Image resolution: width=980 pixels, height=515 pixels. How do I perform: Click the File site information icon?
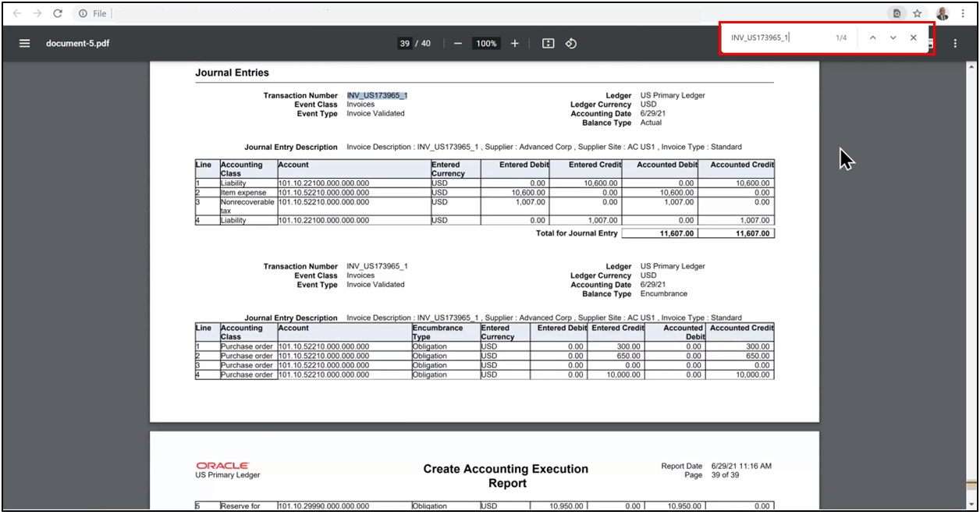coord(84,12)
